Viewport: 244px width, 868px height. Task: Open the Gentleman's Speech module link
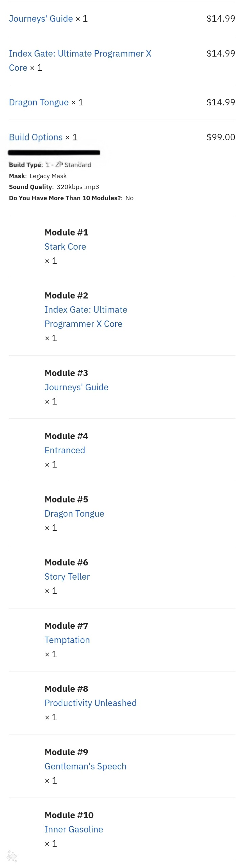pyautogui.click(x=85, y=766)
